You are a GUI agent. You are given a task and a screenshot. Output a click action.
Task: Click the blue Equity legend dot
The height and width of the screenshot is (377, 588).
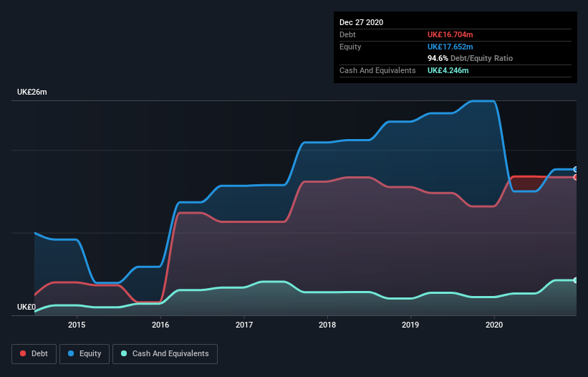[71, 353]
